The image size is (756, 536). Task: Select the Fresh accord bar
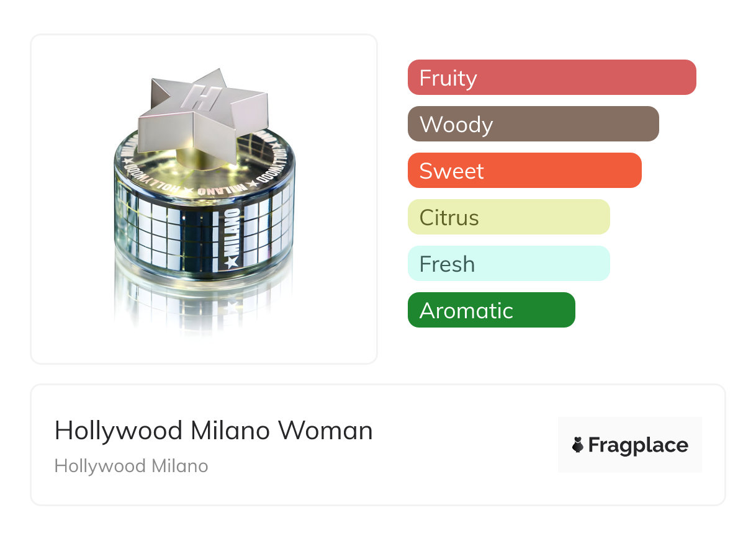(508, 264)
